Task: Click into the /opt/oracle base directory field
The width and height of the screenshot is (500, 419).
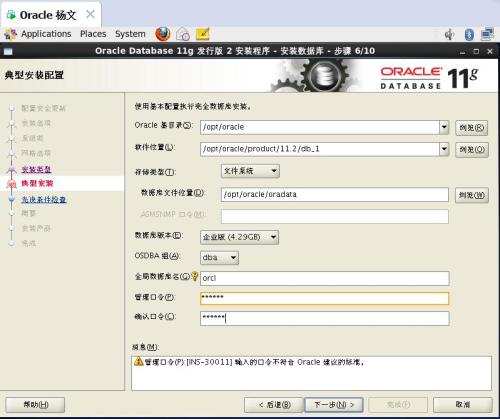Action: pos(320,127)
